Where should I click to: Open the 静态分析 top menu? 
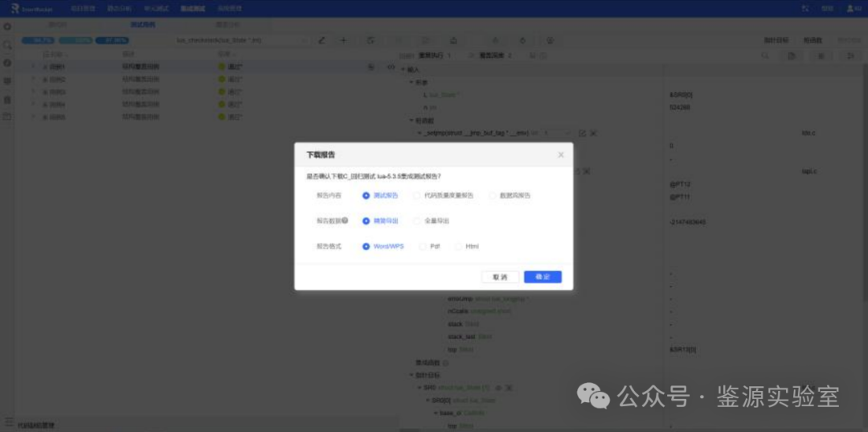[120, 9]
